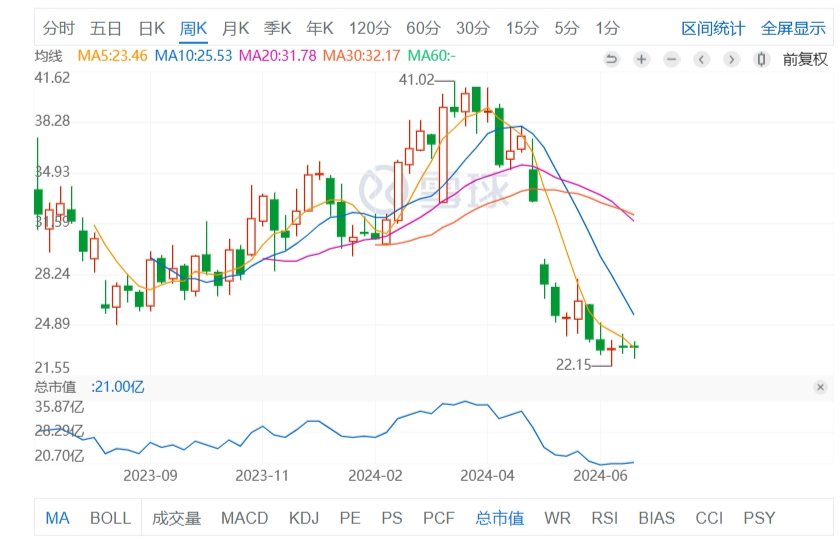Click the 全屏显示 fullscreen button

coord(793,28)
